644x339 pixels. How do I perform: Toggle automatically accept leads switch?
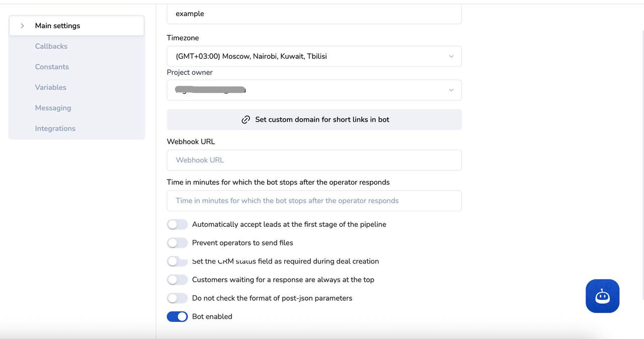click(177, 224)
